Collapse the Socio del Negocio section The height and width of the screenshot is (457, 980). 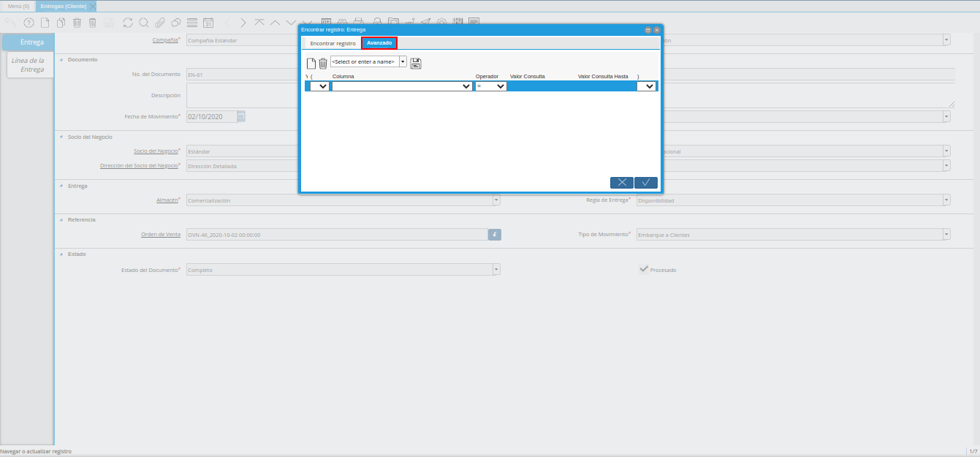point(61,137)
